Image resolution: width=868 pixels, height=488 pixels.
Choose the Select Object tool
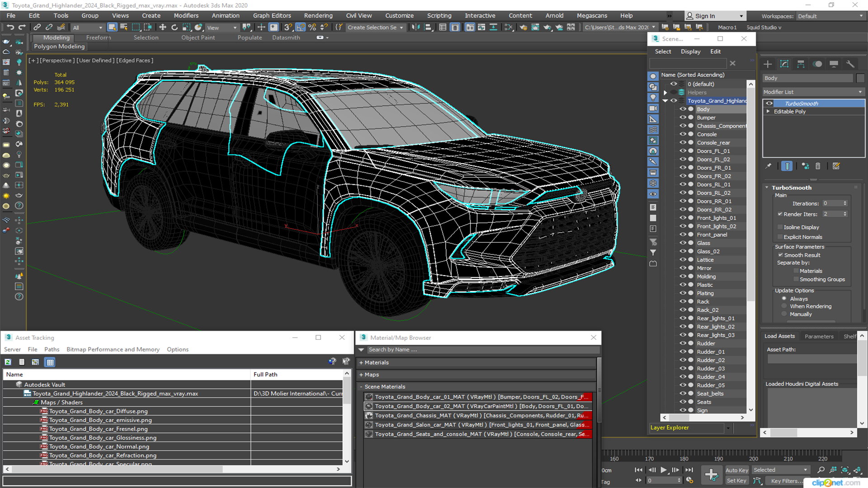112,28
